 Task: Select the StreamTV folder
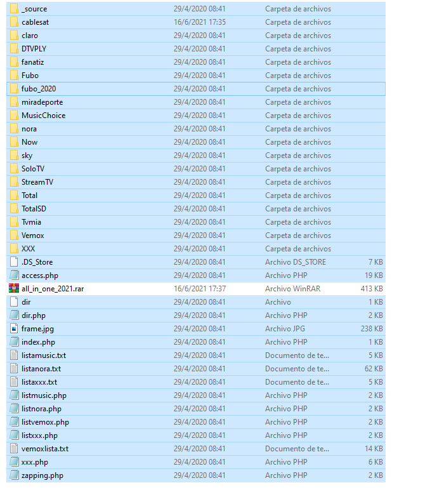[x=37, y=182]
